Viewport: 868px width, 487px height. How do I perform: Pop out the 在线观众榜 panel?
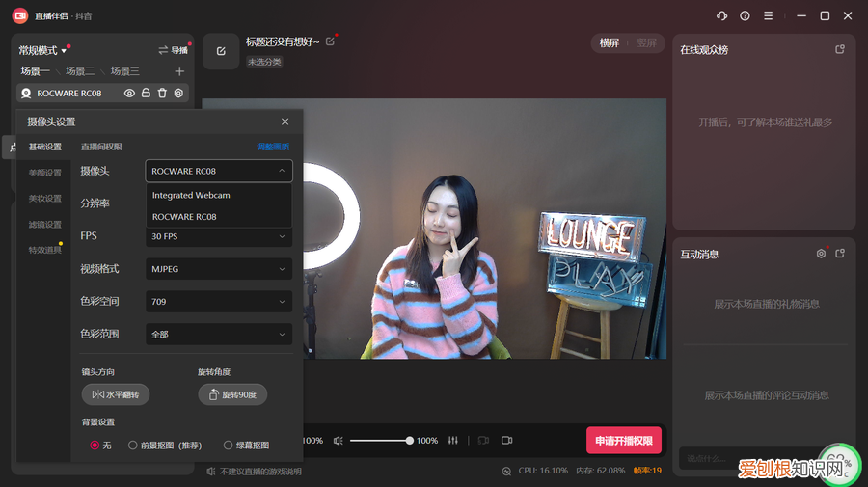tap(840, 50)
